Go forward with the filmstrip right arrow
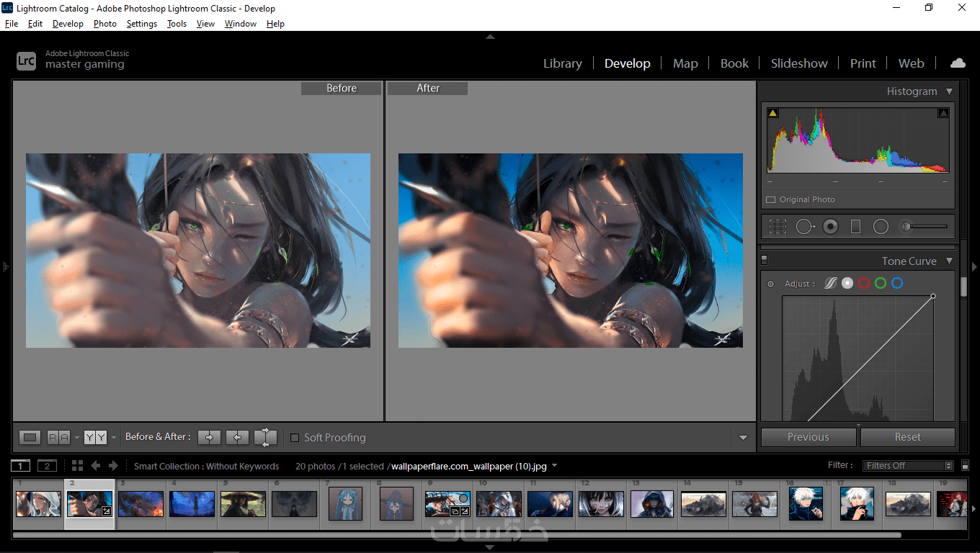This screenshot has width=980, height=553. [113, 466]
